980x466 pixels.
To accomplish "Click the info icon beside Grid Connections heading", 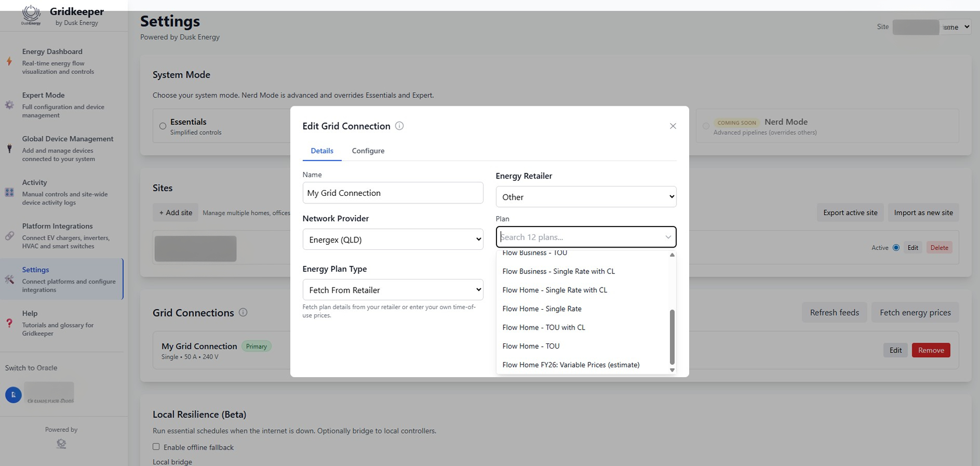I will pyautogui.click(x=243, y=312).
